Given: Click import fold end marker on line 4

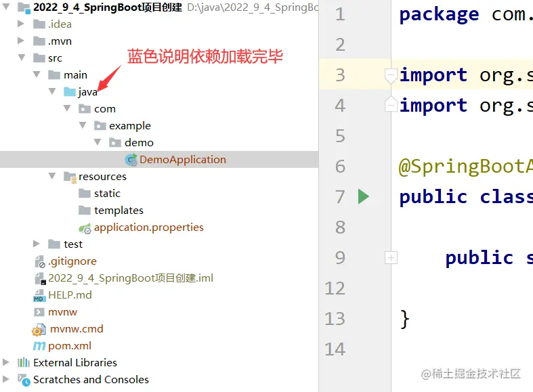Looking at the screenshot, I should 391,104.
